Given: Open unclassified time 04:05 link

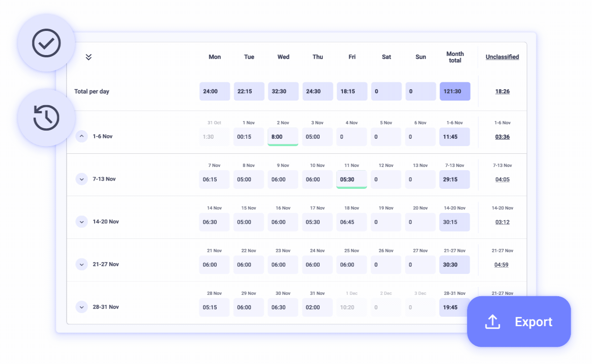Looking at the screenshot, I should 502,180.
